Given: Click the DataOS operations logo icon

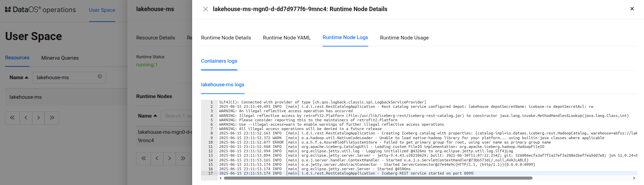Looking at the screenshot, I should [8, 9].
